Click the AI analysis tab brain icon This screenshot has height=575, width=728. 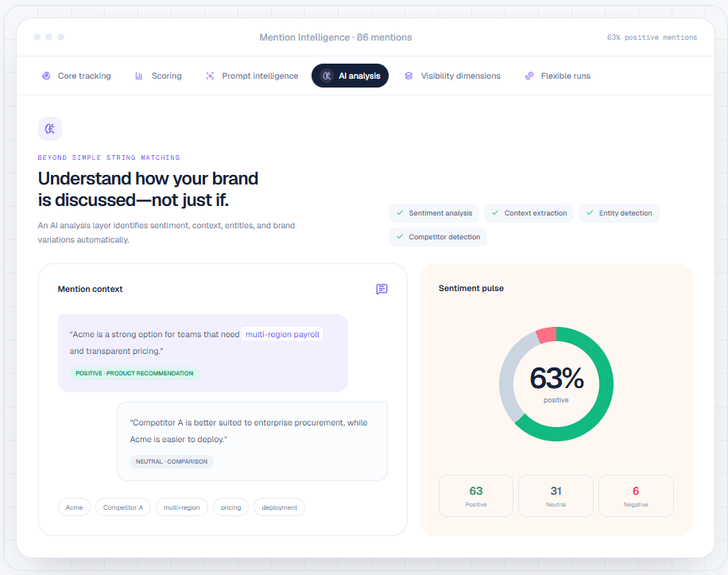tap(327, 76)
